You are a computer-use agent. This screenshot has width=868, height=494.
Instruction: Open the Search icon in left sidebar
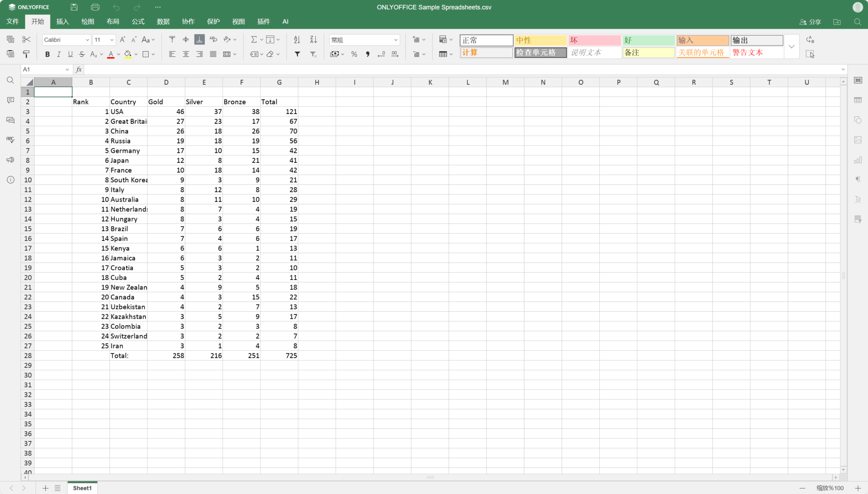pos(11,80)
